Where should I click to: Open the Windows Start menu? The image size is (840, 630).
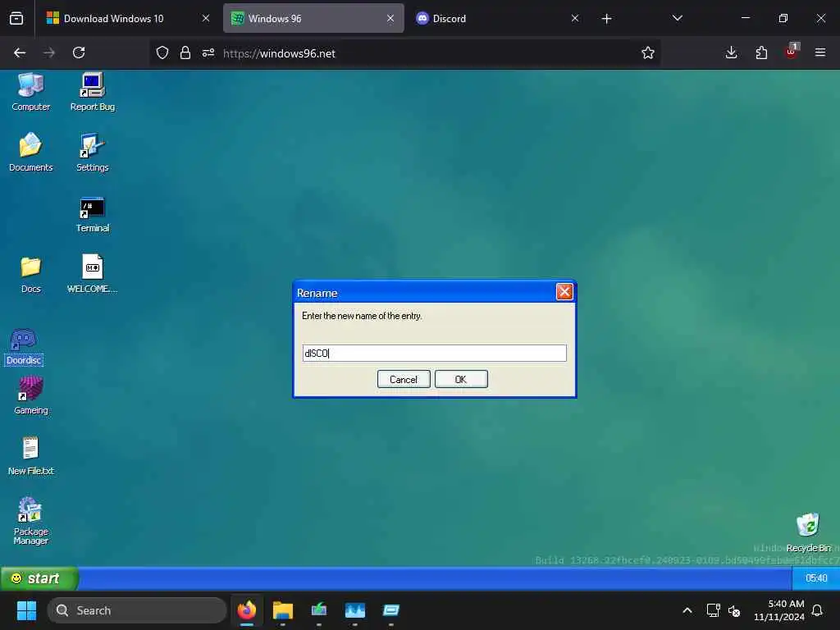[26, 610]
